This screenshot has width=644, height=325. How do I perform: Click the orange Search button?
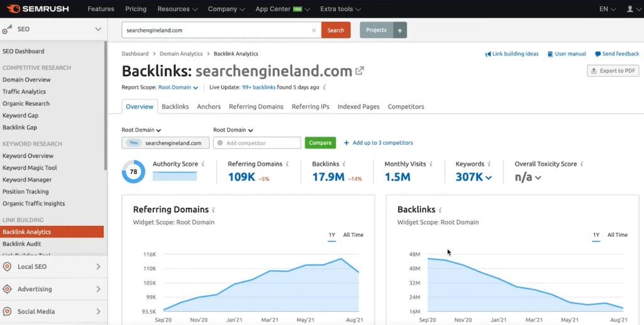(336, 30)
